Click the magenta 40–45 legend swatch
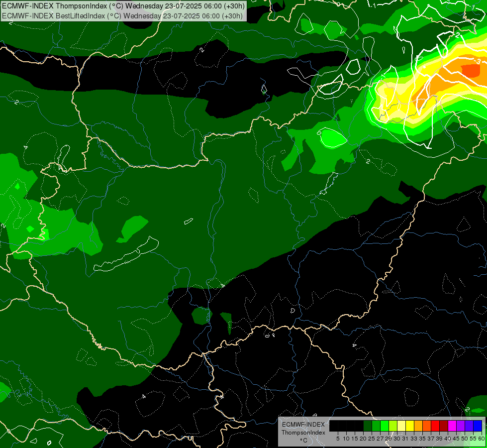 pos(452,426)
